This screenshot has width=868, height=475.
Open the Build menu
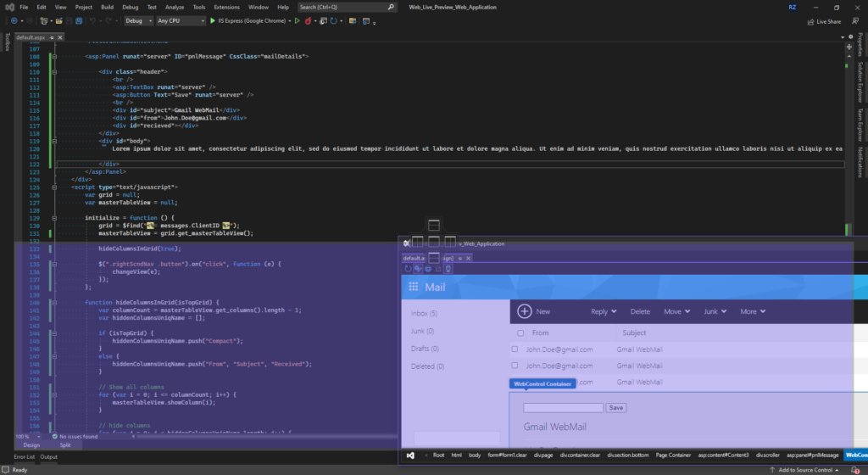click(108, 7)
